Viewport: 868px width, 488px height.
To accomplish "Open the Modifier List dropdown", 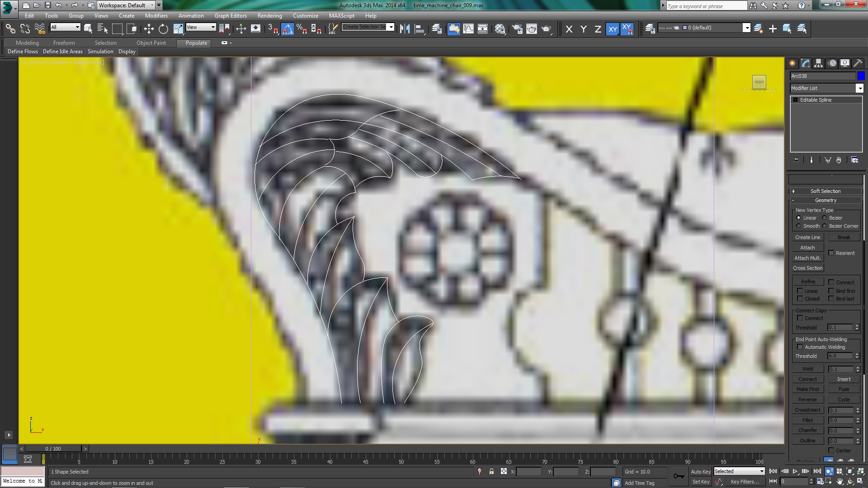I will pos(859,88).
